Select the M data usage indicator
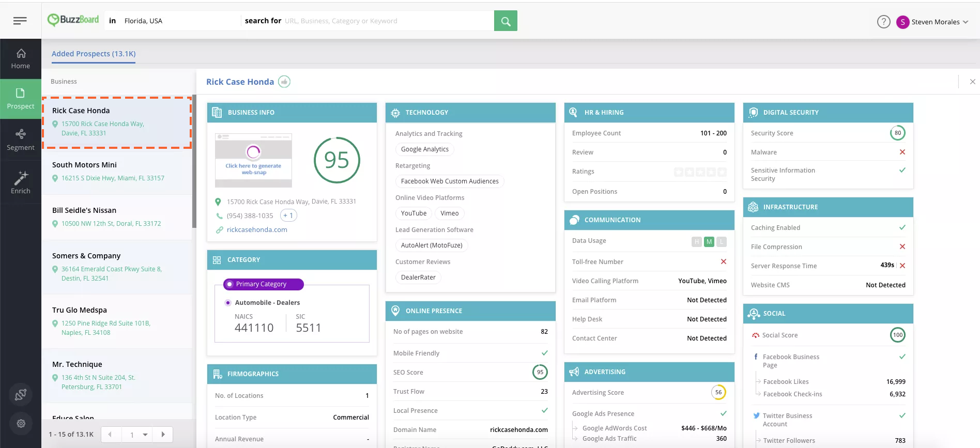 click(709, 241)
